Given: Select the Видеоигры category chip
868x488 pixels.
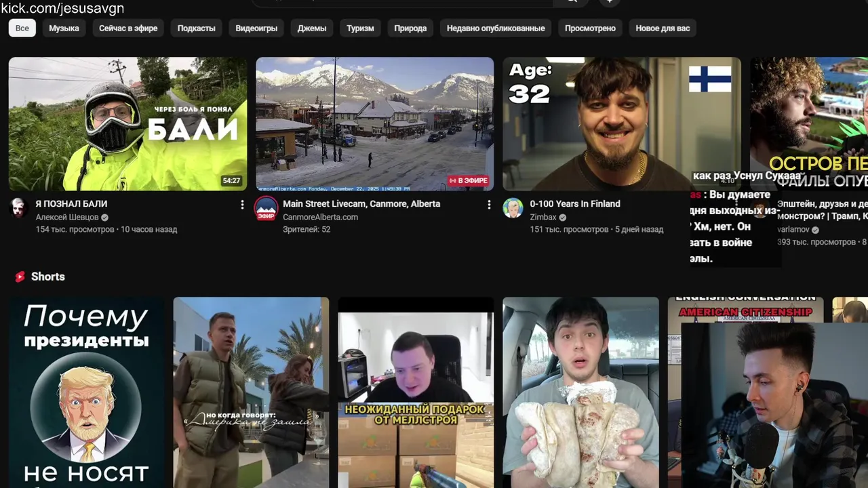Looking at the screenshot, I should (256, 28).
